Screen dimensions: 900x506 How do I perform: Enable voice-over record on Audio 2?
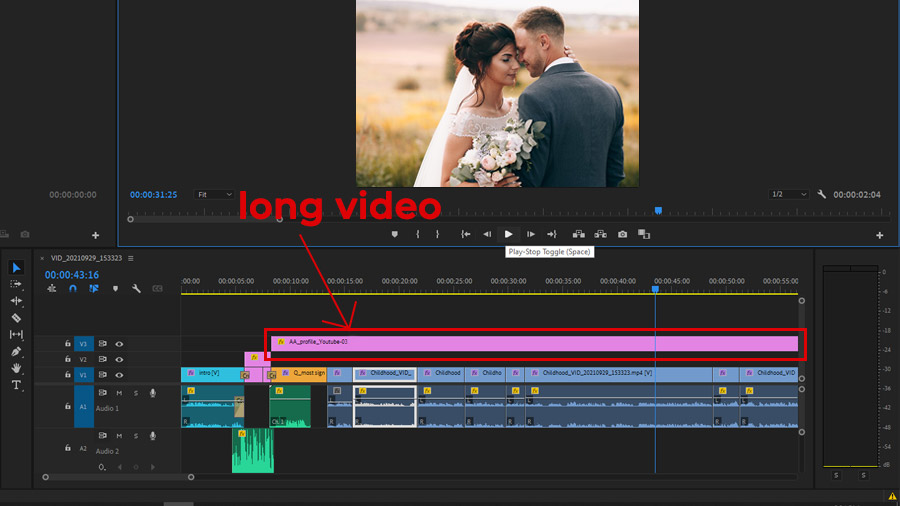[x=153, y=436]
